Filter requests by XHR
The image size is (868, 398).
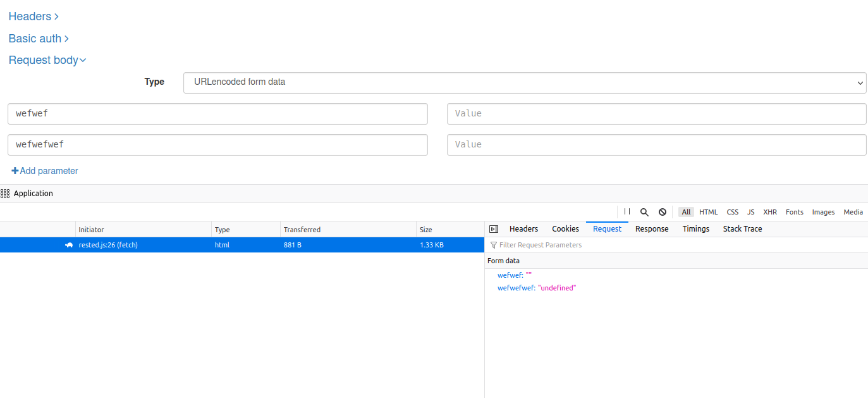770,212
